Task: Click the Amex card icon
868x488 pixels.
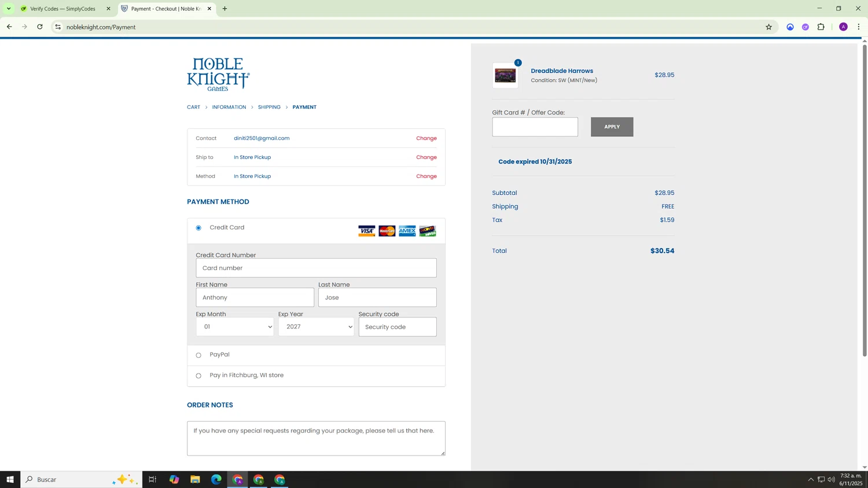Action: pyautogui.click(x=407, y=231)
